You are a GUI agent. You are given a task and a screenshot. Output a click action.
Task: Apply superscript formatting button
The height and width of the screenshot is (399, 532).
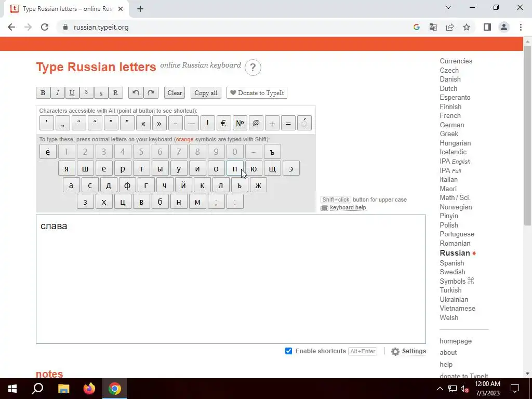point(87,93)
